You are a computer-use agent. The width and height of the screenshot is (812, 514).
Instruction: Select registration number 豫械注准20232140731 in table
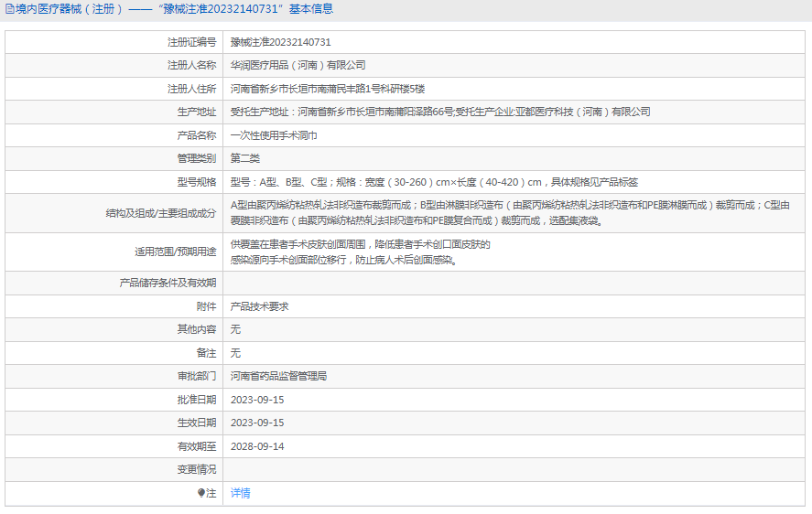[x=281, y=42]
